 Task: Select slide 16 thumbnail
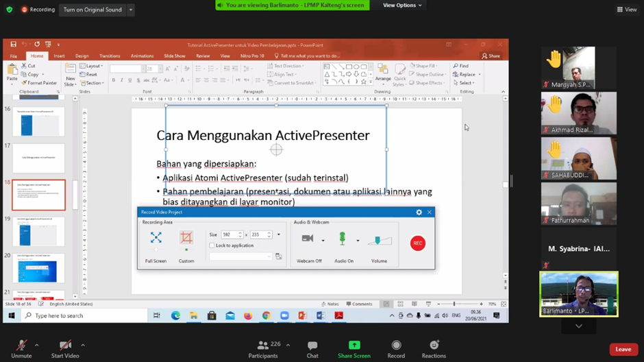coord(38,121)
